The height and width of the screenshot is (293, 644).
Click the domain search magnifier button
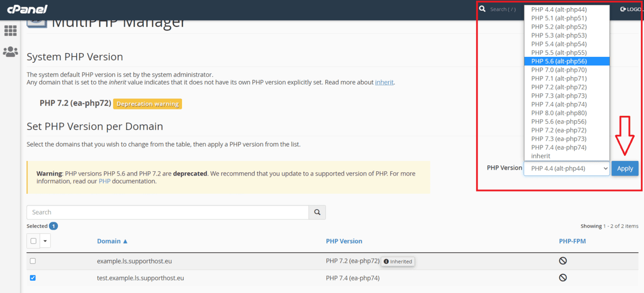tap(317, 213)
